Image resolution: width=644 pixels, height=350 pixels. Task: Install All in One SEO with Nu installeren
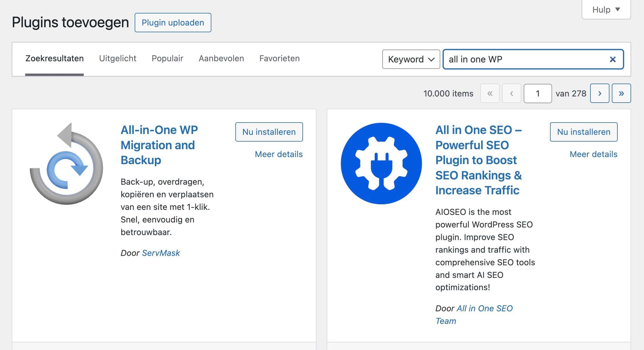pyautogui.click(x=584, y=132)
